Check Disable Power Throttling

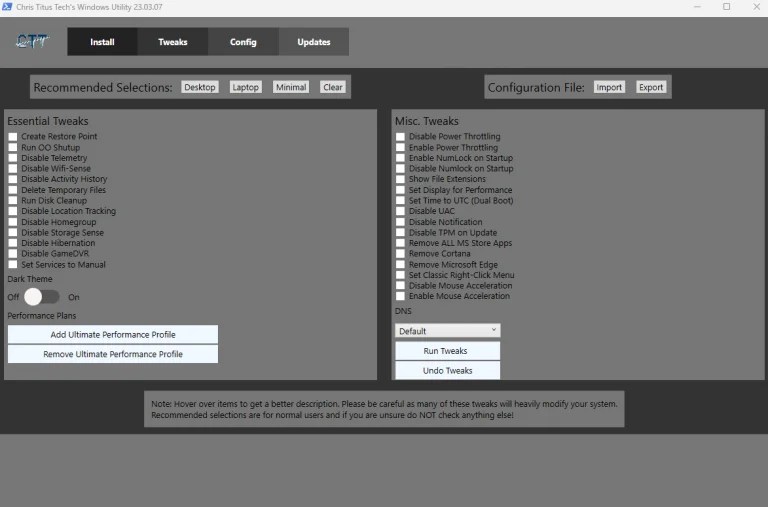coord(401,137)
